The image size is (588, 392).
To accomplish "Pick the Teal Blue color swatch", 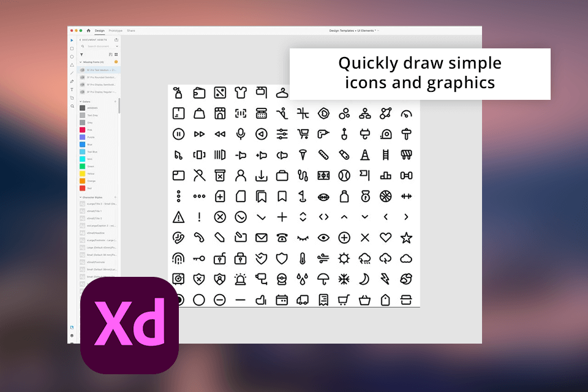I will (83, 151).
